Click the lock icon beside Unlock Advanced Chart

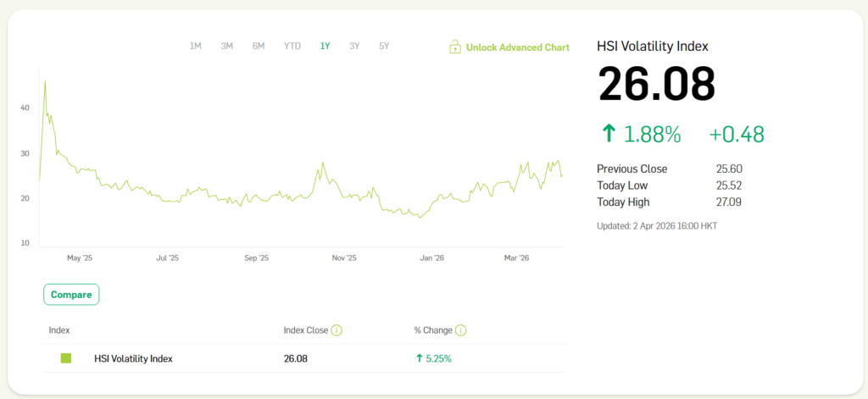pos(455,47)
